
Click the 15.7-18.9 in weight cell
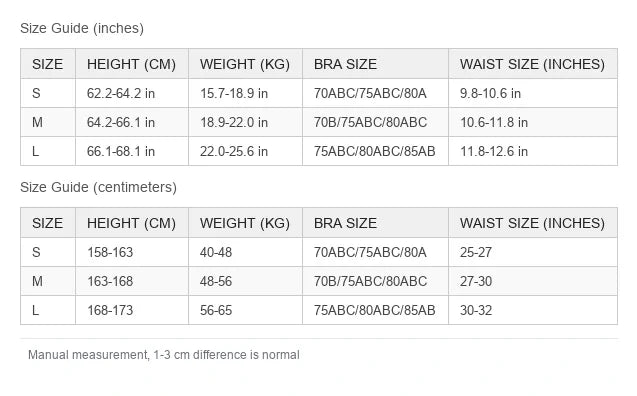pos(245,93)
